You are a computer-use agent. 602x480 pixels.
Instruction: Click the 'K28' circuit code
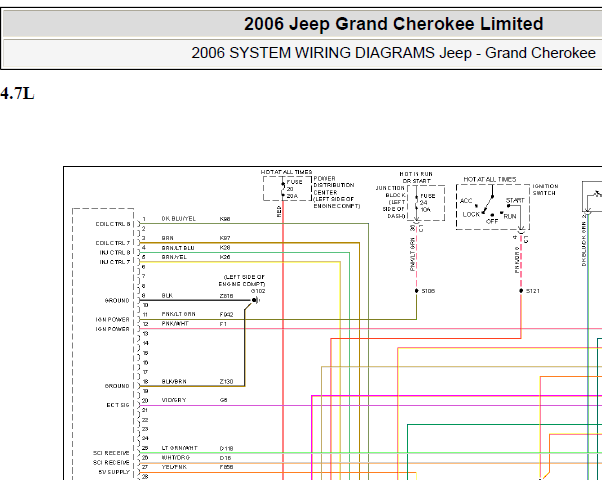(225, 248)
